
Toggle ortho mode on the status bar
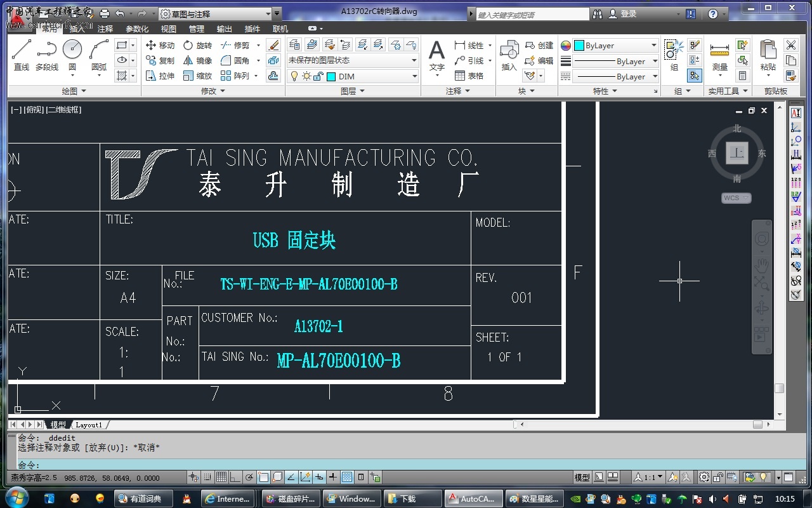coord(235,478)
